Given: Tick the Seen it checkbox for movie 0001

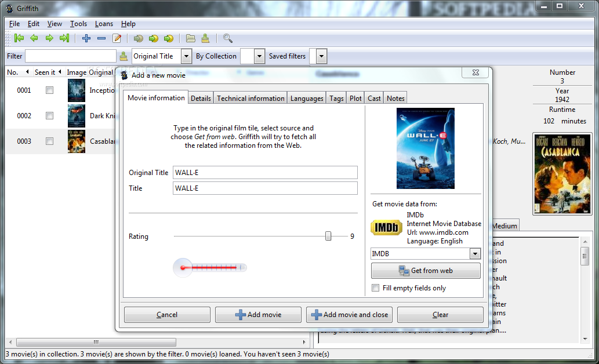Looking at the screenshot, I should pos(49,90).
